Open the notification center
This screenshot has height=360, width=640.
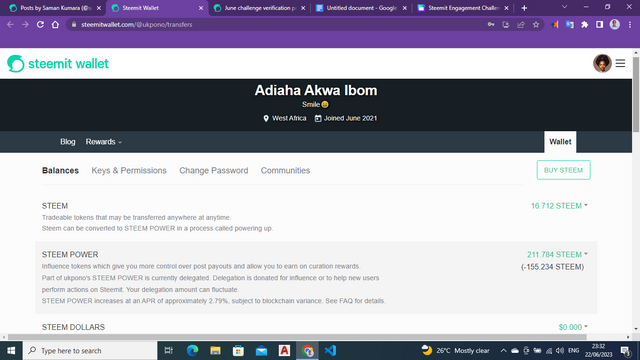pos(625,351)
